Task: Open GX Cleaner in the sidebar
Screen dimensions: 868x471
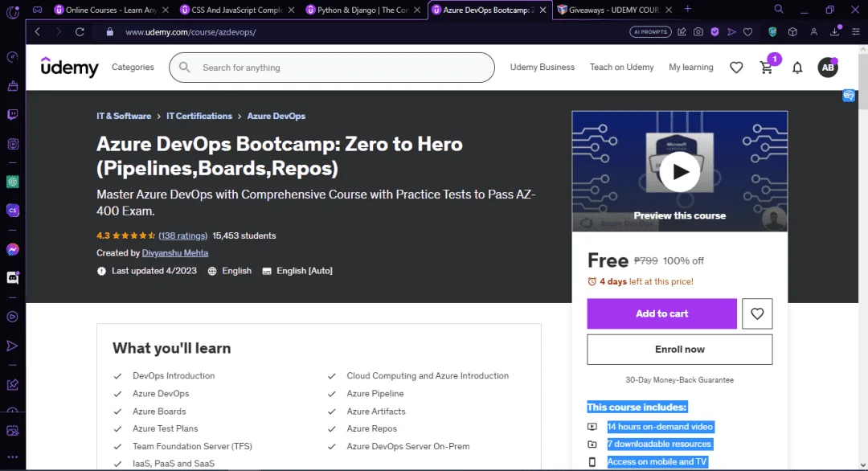Action: pos(12,86)
